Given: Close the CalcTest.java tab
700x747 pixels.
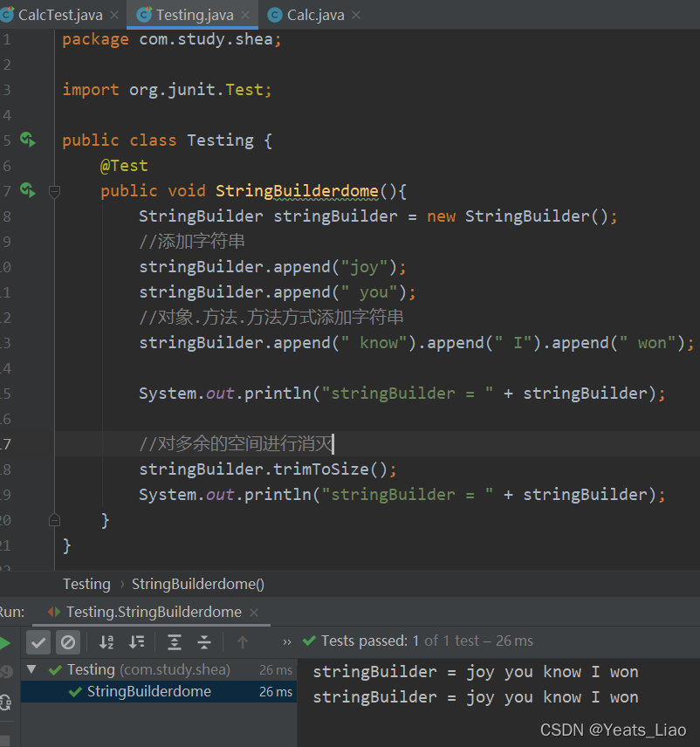Looking at the screenshot, I should click(x=114, y=15).
